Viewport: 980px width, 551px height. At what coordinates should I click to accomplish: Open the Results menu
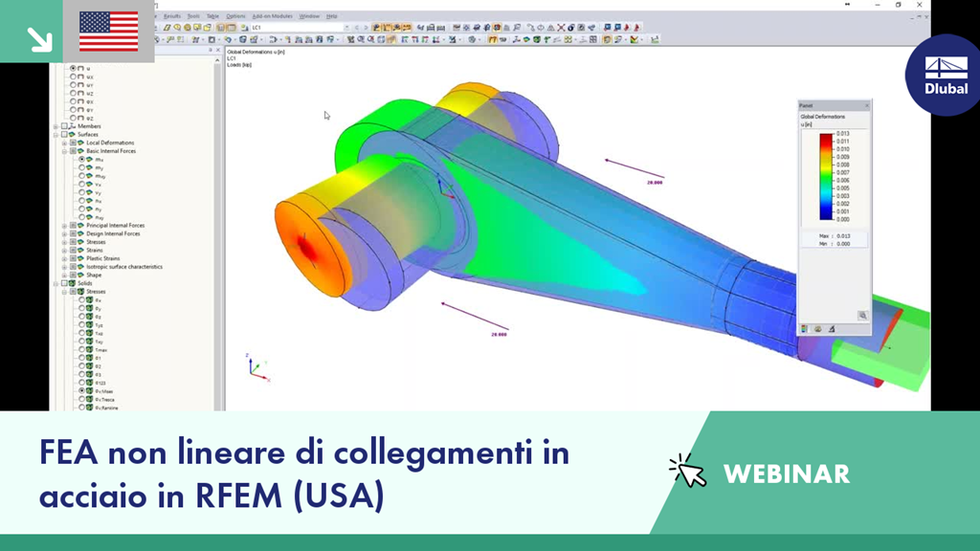[x=172, y=16]
